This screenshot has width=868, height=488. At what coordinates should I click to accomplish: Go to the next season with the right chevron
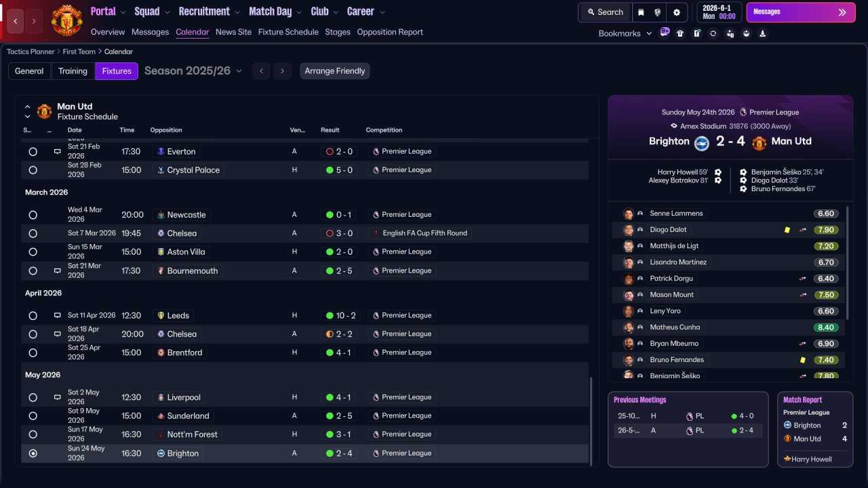[283, 71]
